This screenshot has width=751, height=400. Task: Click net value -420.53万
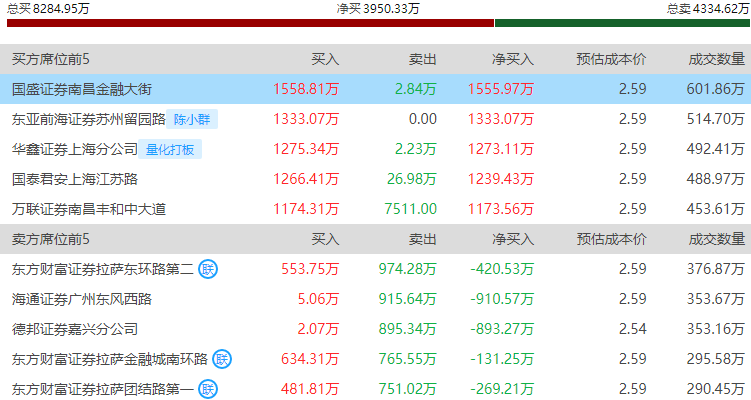502,269
